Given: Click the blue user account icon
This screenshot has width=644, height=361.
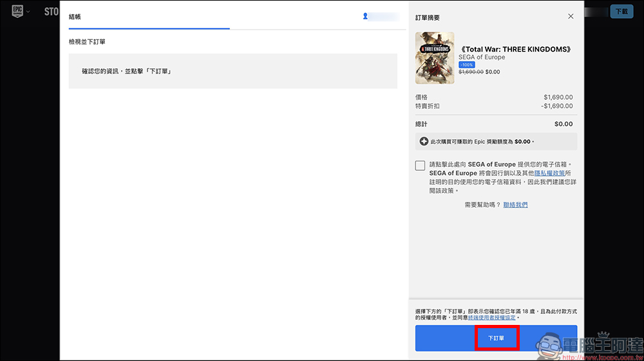Looking at the screenshot, I should 365,16.
